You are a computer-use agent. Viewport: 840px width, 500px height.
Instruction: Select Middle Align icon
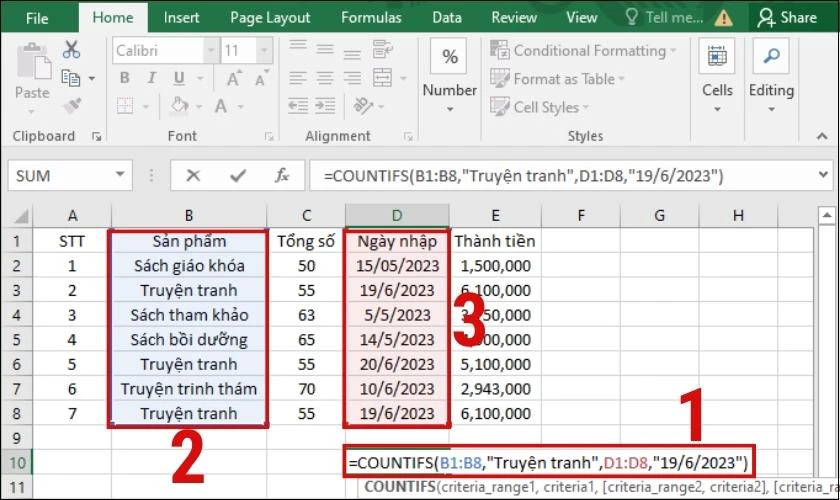(x=325, y=50)
